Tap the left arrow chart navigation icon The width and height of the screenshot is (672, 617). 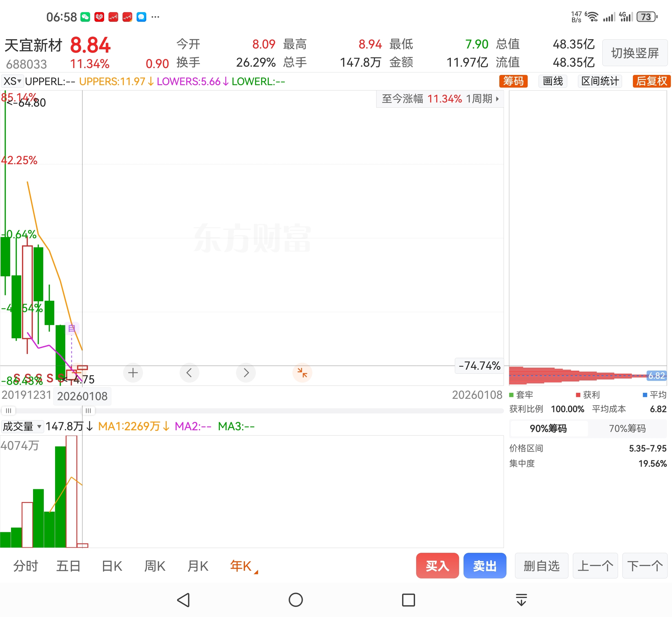coord(189,373)
